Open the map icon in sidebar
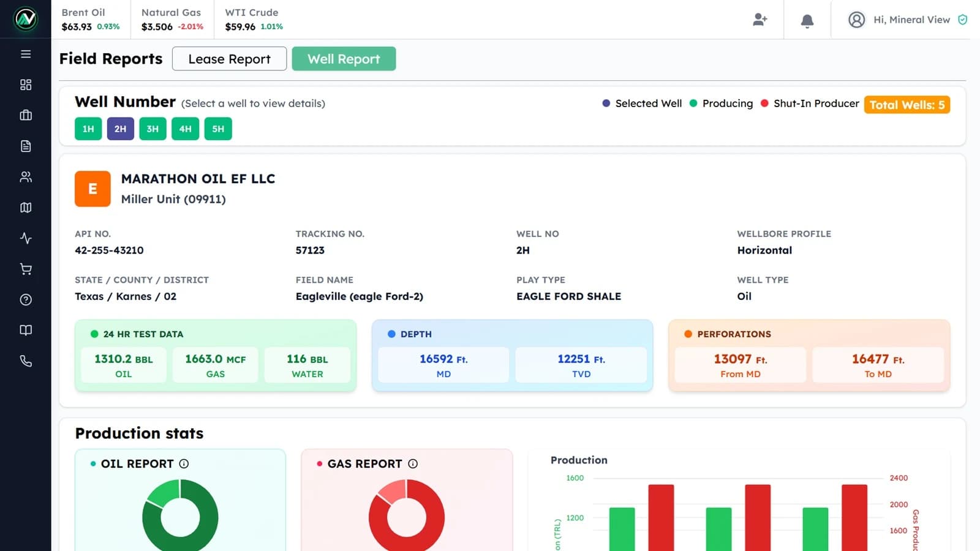 point(26,208)
